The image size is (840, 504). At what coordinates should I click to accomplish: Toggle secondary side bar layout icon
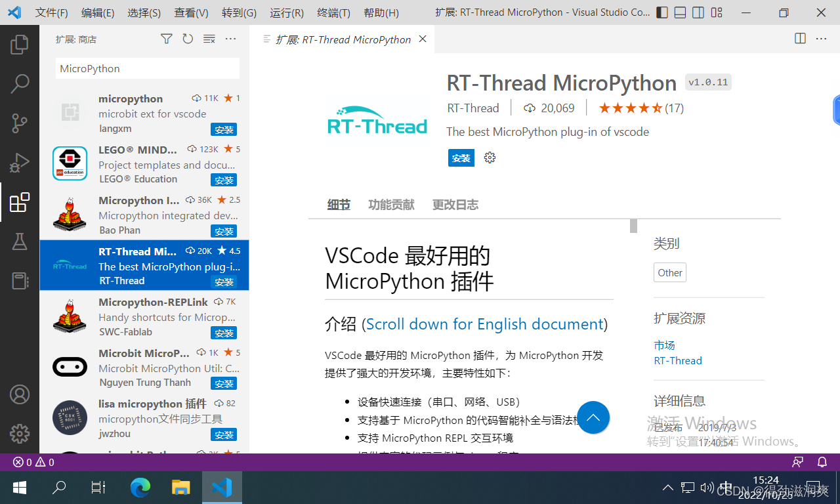point(698,12)
